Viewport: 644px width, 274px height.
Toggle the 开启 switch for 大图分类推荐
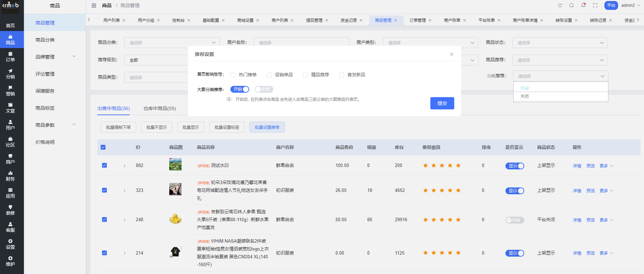tap(240, 89)
